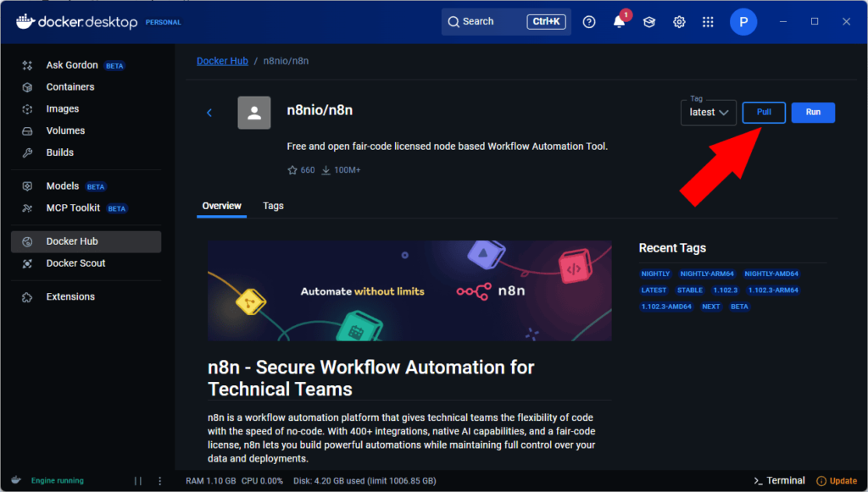Viewport: 868px width, 492px height.
Task: Open Docker Scout in the sidebar
Action: click(86, 263)
